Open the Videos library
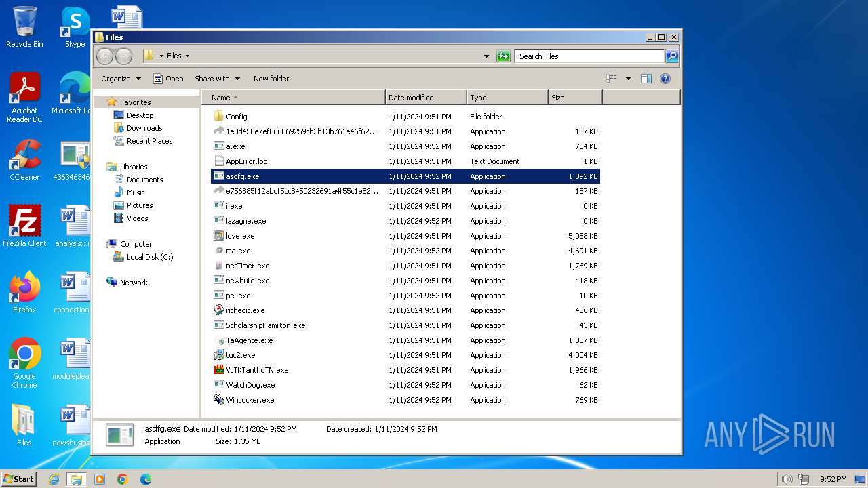 (x=137, y=218)
